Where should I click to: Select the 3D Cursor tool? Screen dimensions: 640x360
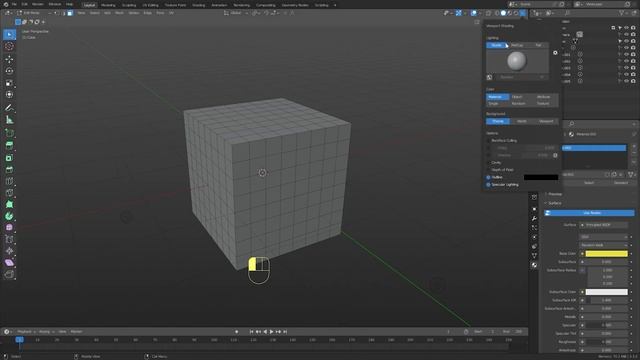tap(9, 47)
